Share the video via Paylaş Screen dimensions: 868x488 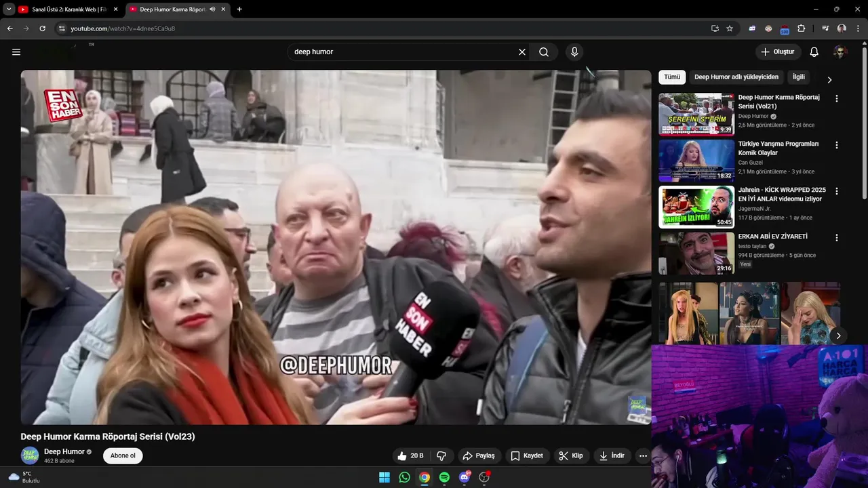[479, 455]
